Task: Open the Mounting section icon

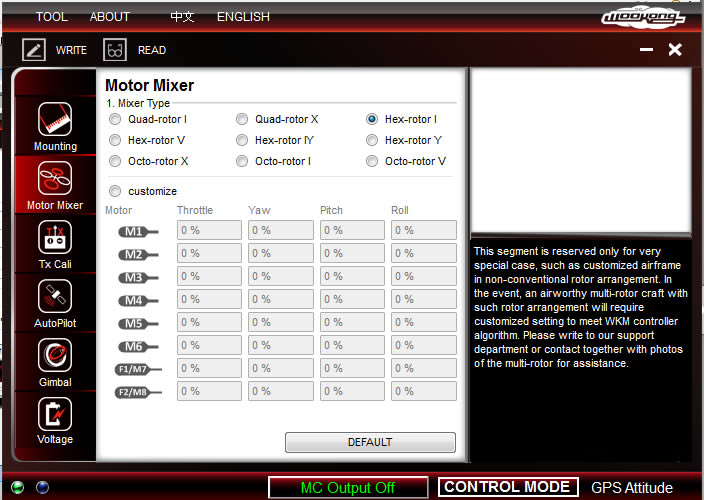Action: pyautogui.click(x=55, y=120)
